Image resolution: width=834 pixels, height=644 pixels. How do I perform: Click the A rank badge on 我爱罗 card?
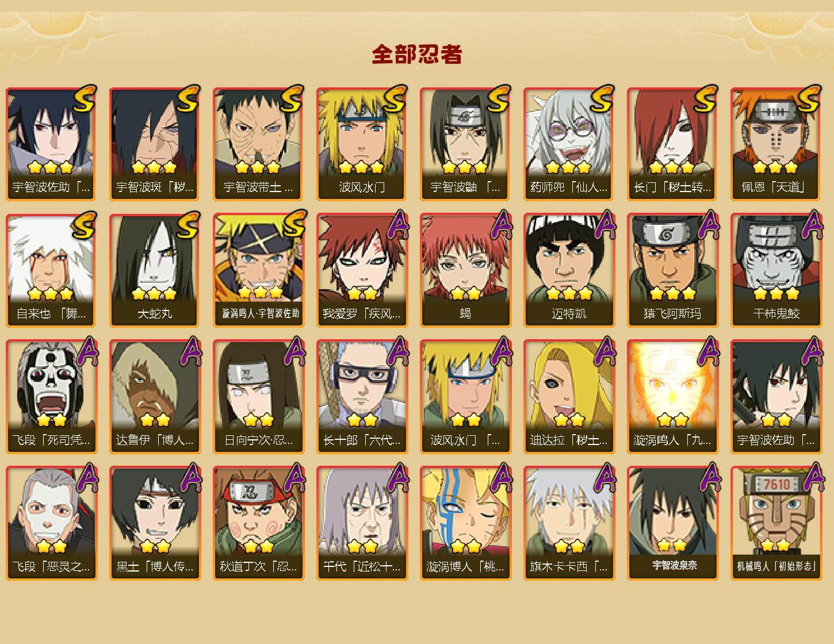pyautogui.click(x=397, y=225)
